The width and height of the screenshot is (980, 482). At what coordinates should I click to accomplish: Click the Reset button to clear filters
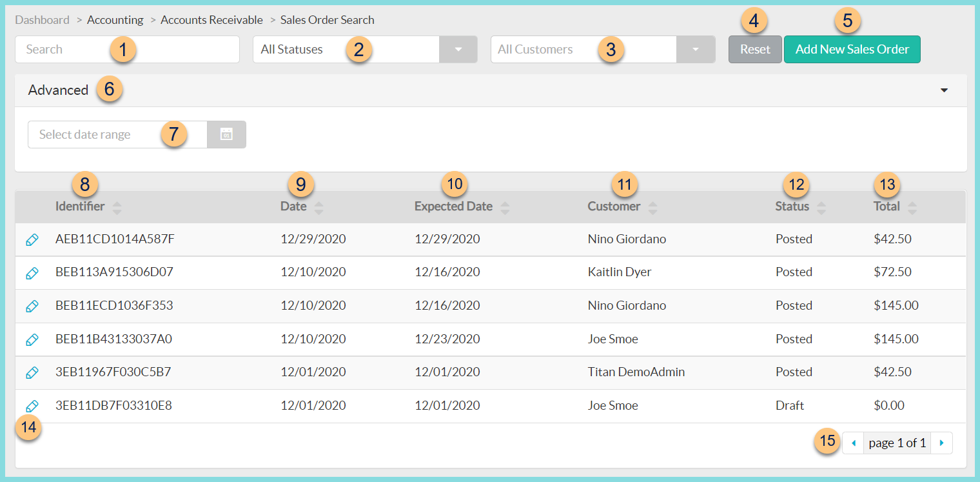[755, 49]
